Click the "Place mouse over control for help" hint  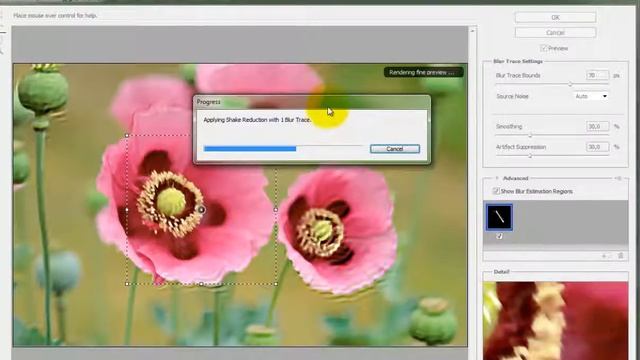tap(55, 16)
